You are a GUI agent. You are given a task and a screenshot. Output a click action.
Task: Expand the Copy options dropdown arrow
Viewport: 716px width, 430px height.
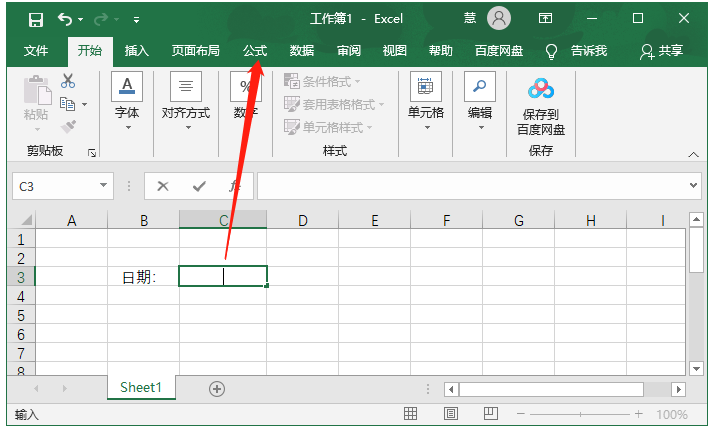pyautogui.click(x=84, y=105)
